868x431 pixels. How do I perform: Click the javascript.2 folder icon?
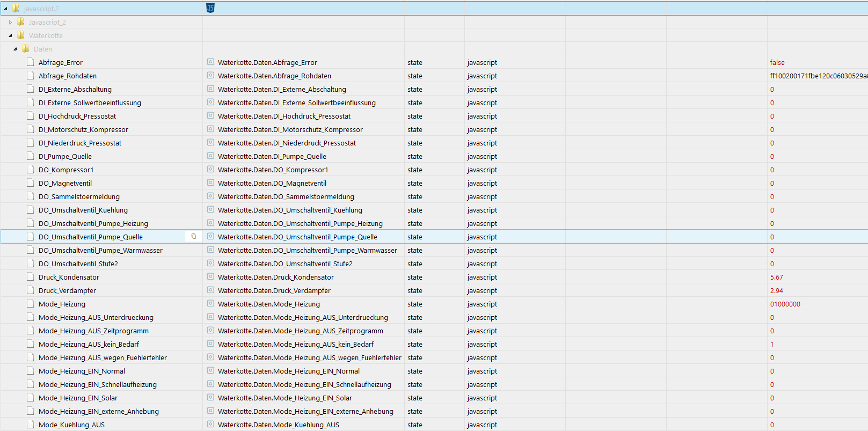pos(16,8)
